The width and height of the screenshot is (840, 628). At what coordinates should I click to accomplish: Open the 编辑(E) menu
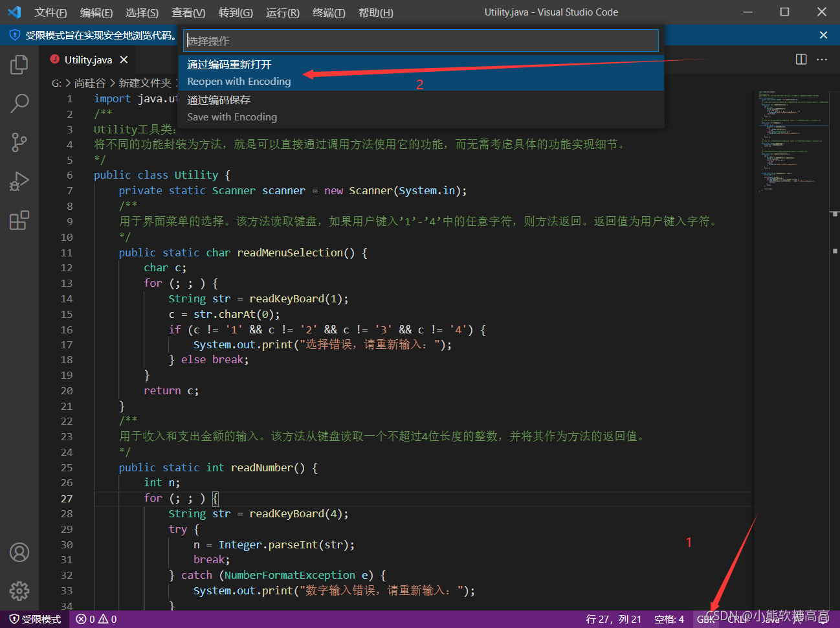[x=96, y=12]
